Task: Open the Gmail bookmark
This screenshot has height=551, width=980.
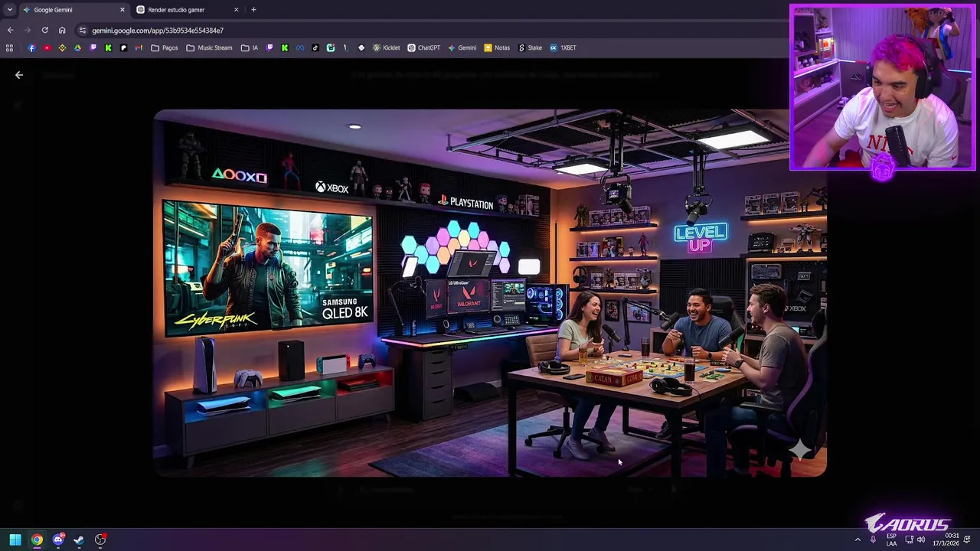Action: click(139, 47)
